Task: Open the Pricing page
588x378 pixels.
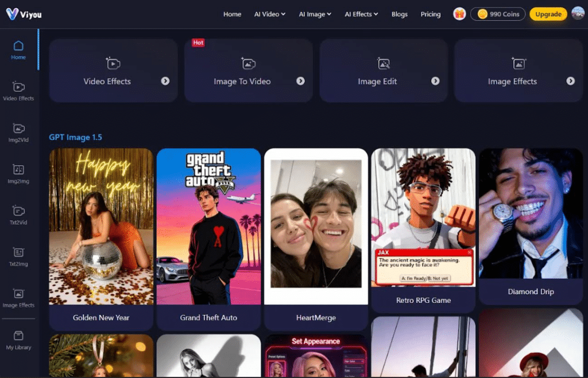Action: click(431, 14)
